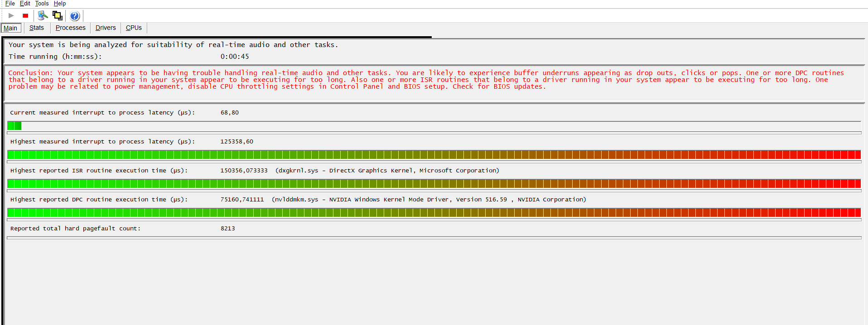Switch to the Drivers tab
This screenshot has width=868, height=325.
pos(106,28)
